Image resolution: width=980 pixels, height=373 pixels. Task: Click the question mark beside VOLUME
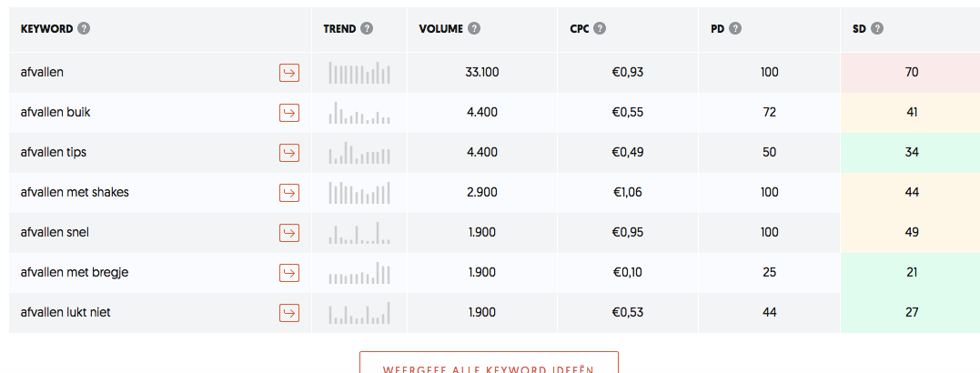pos(474,29)
